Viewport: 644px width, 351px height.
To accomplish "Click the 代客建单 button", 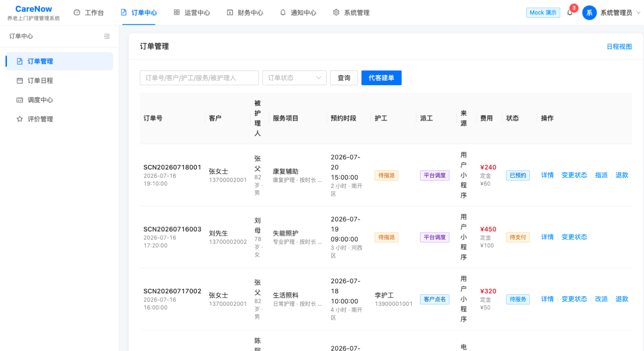I will [381, 78].
